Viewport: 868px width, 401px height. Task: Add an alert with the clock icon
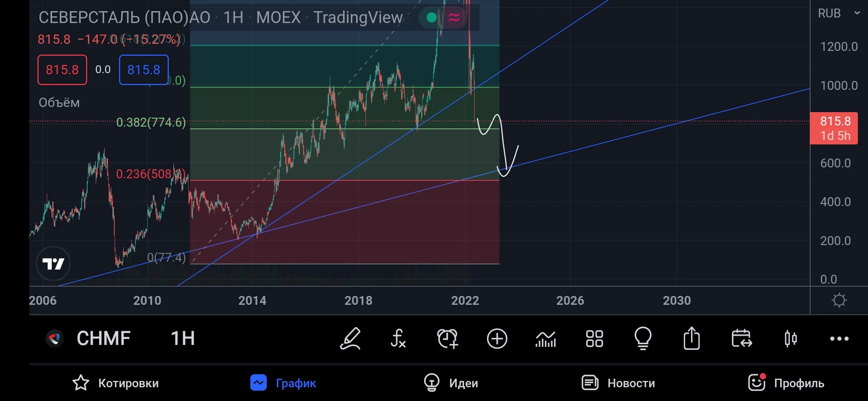pos(448,338)
